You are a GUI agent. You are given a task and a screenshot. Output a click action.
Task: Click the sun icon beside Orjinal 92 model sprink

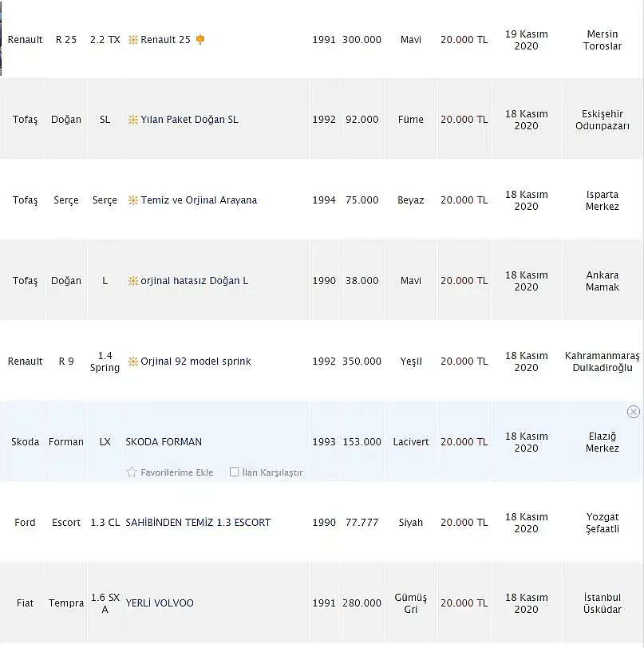click(132, 362)
